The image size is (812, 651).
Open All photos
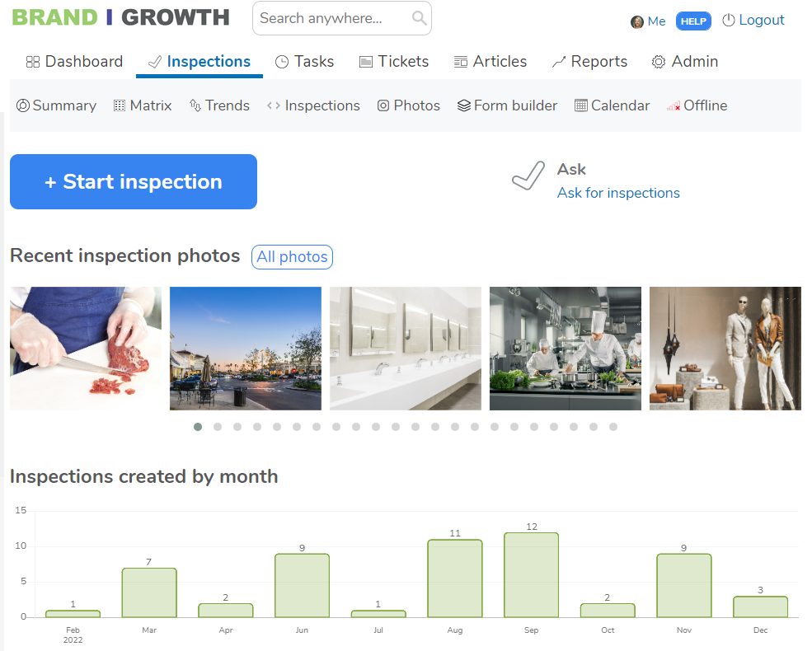tap(291, 257)
